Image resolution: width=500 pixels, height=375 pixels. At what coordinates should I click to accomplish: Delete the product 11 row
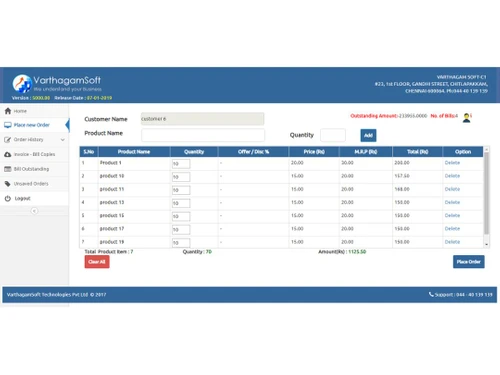(x=452, y=189)
